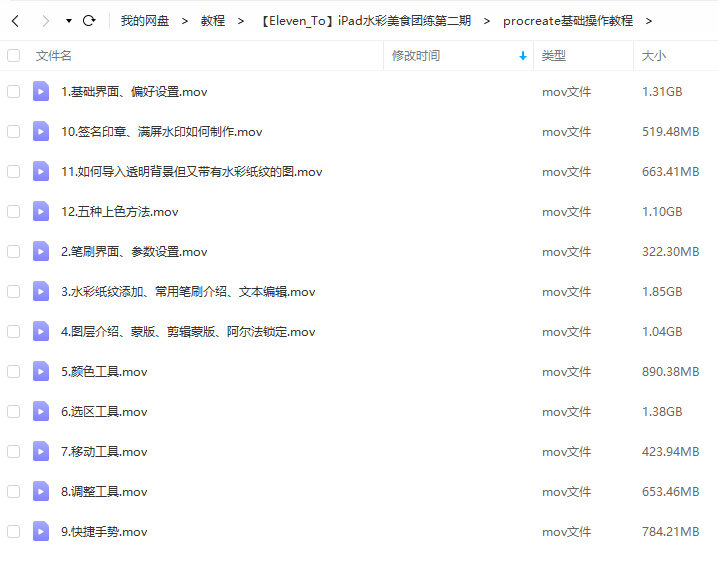Toggle the select-all checkbox in header
Image resolution: width=718 pixels, height=577 pixels.
[14, 56]
